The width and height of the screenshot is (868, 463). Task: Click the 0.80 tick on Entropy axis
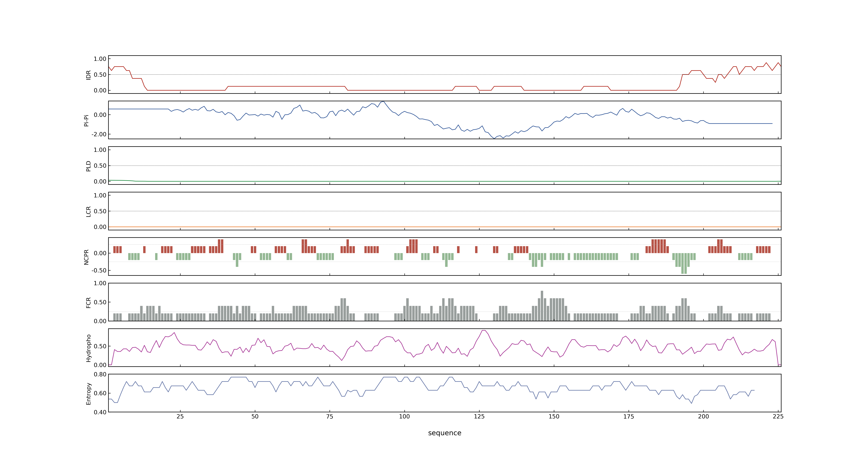pos(100,374)
